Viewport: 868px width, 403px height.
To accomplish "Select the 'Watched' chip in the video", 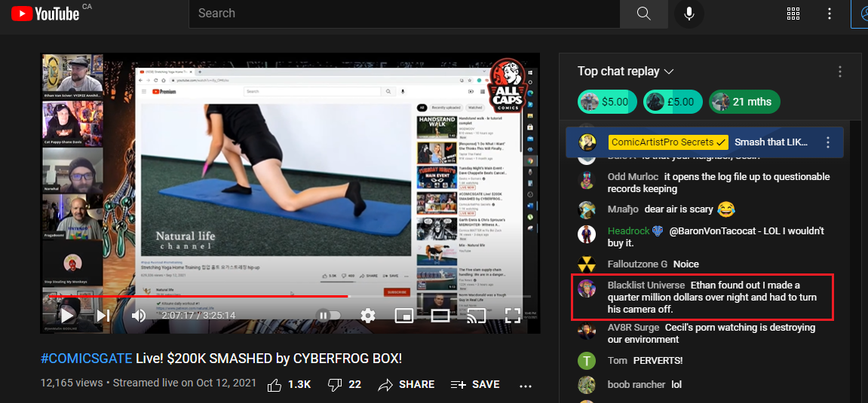I will click(475, 108).
